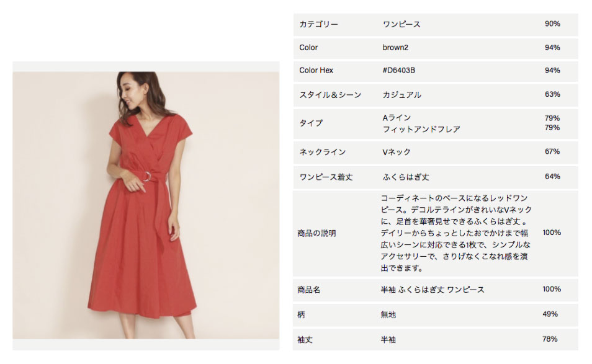The height and width of the screenshot is (364, 592).
Task: Click the 無地 pattern value
Action: point(388,314)
